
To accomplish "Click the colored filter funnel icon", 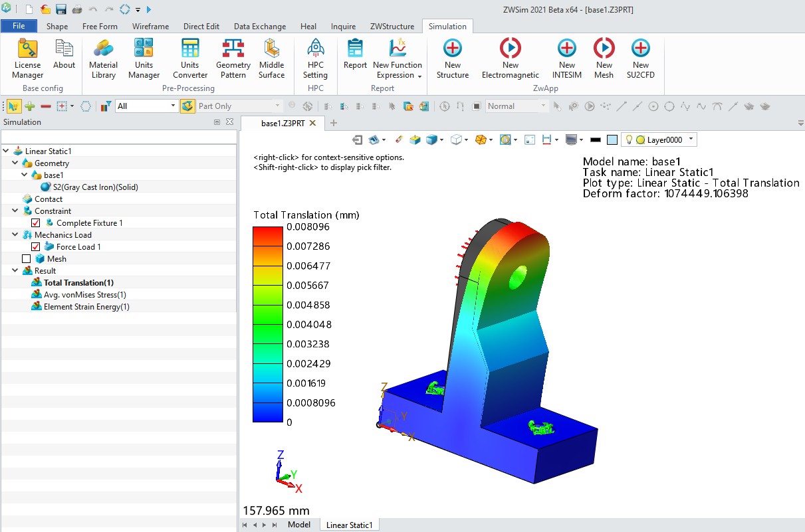I will coord(106,106).
